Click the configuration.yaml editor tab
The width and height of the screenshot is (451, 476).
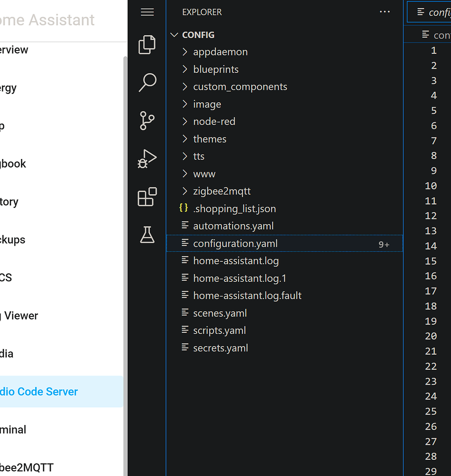(433, 12)
